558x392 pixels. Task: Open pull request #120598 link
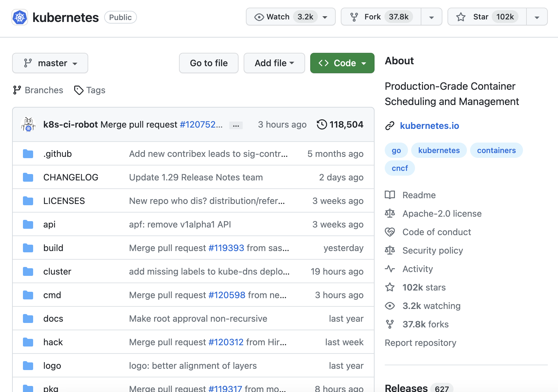coord(227,295)
